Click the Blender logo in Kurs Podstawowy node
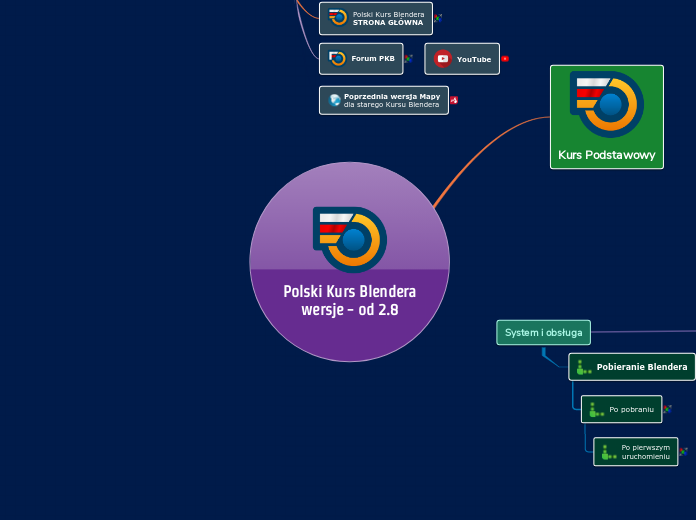The height and width of the screenshot is (520, 696). point(607,104)
